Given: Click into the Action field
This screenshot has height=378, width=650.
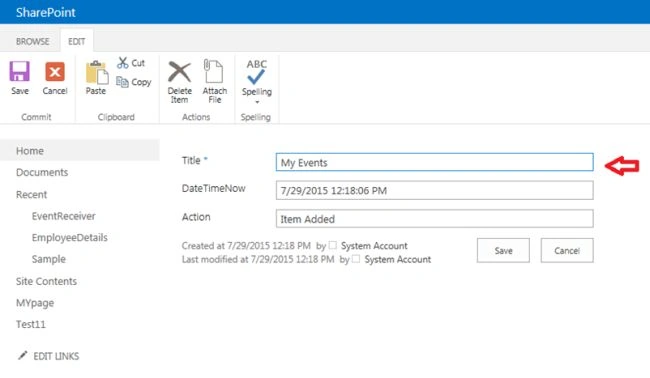Looking at the screenshot, I should click(434, 218).
